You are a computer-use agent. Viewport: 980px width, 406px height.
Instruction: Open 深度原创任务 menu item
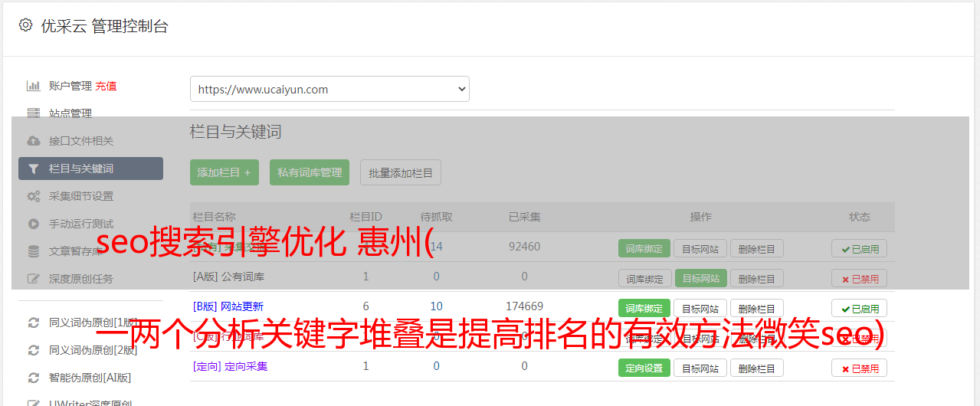tap(81, 279)
